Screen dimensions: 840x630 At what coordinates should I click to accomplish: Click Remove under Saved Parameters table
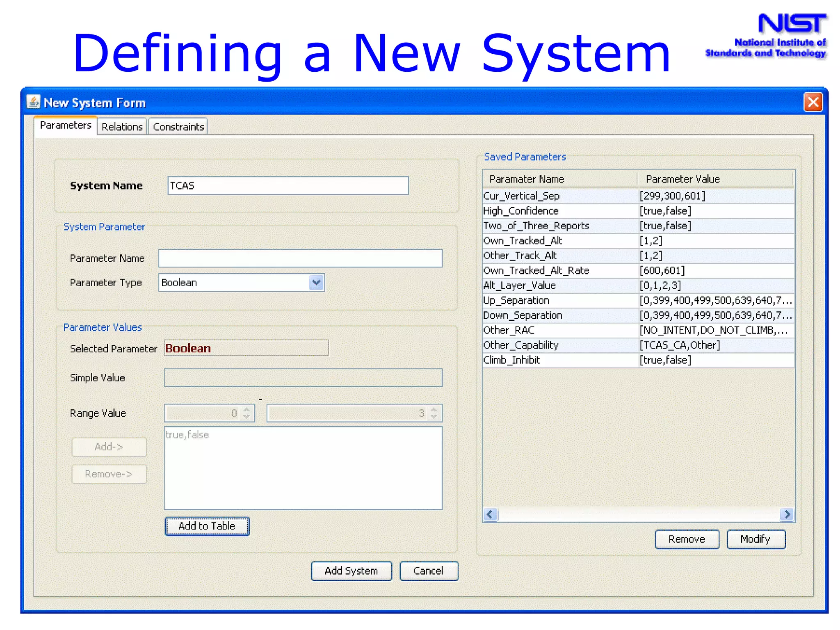point(687,539)
